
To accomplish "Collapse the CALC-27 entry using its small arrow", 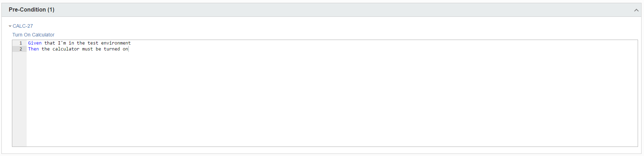I will [x=10, y=26].
